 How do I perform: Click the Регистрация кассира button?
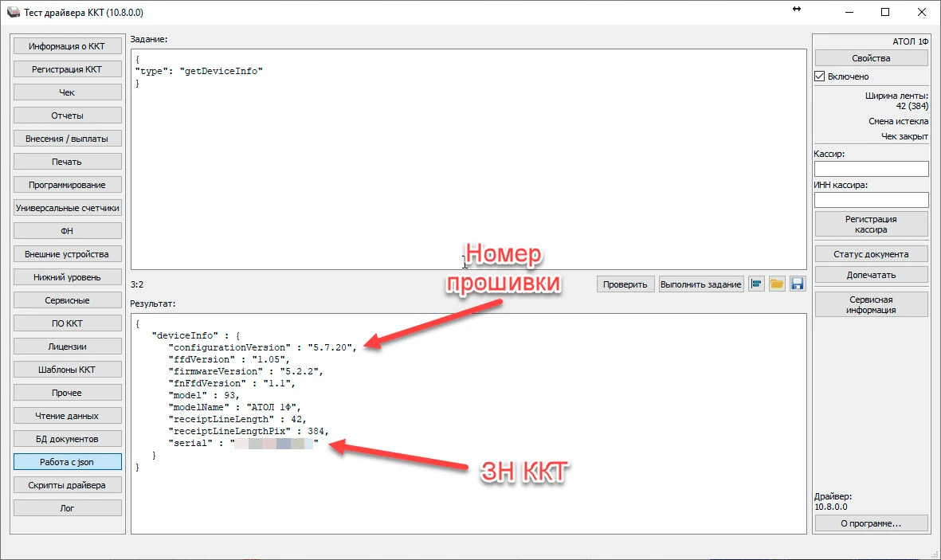point(871,224)
